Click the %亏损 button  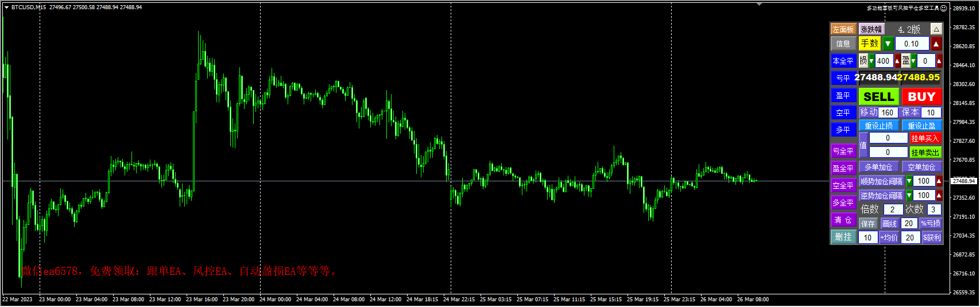coord(931,224)
